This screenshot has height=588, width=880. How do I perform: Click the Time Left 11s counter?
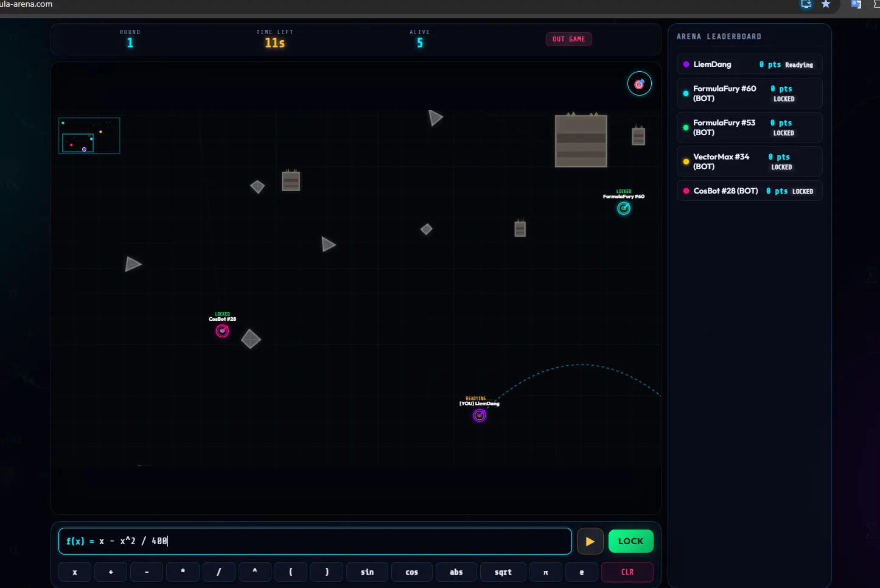pos(275,39)
